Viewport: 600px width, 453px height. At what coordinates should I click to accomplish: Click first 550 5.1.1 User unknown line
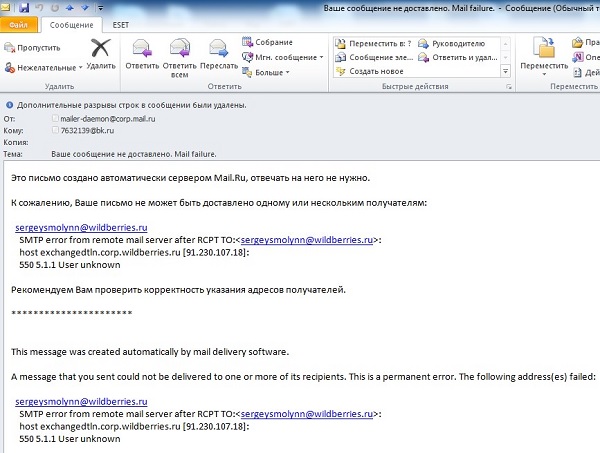(x=70, y=265)
